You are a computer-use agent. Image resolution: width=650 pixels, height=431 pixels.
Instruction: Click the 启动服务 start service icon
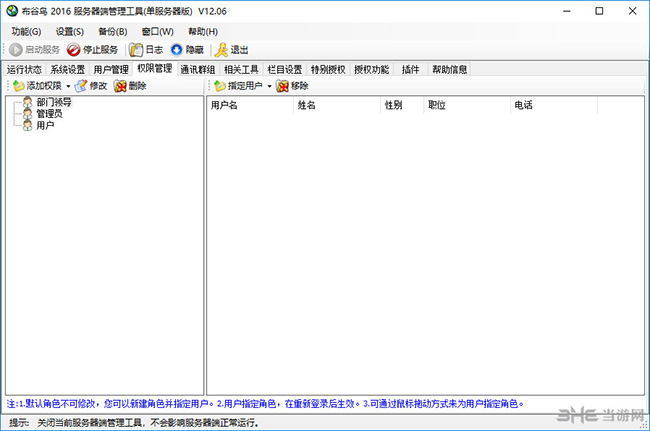(x=15, y=50)
